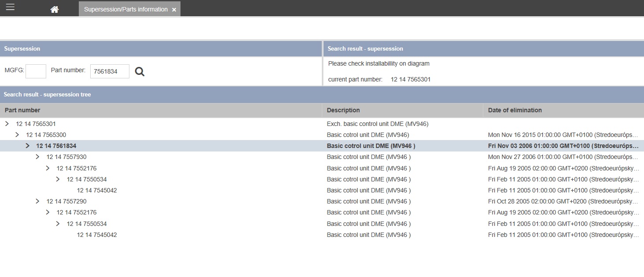Click the magnifier search icon

[x=140, y=71]
